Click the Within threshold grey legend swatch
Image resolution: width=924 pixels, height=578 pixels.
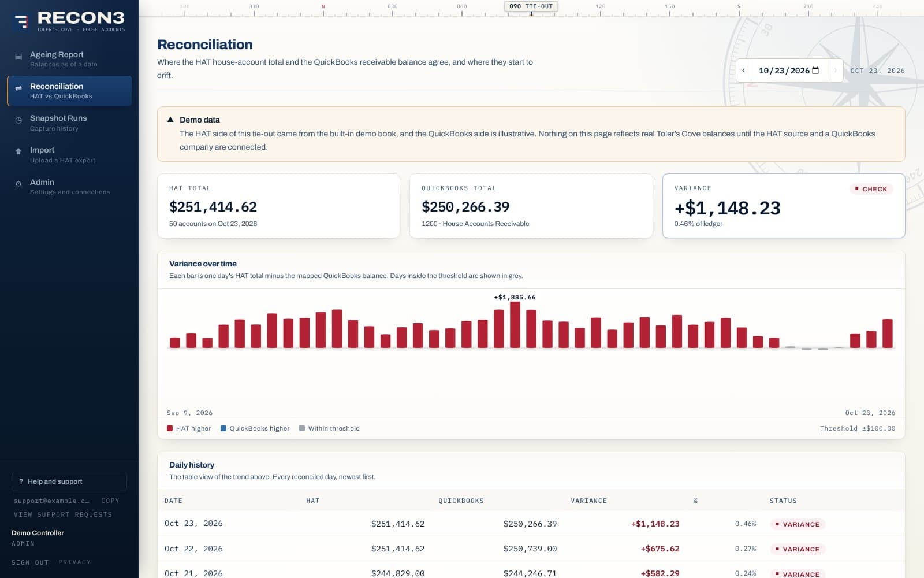click(302, 428)
